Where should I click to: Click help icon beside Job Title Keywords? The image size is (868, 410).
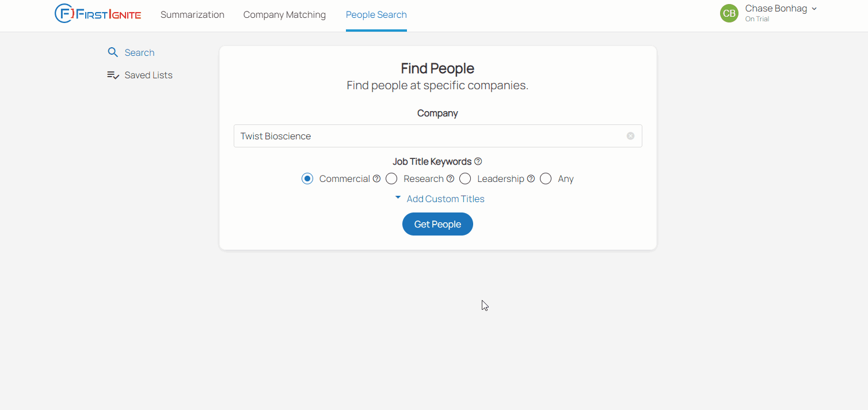point(478,162)
